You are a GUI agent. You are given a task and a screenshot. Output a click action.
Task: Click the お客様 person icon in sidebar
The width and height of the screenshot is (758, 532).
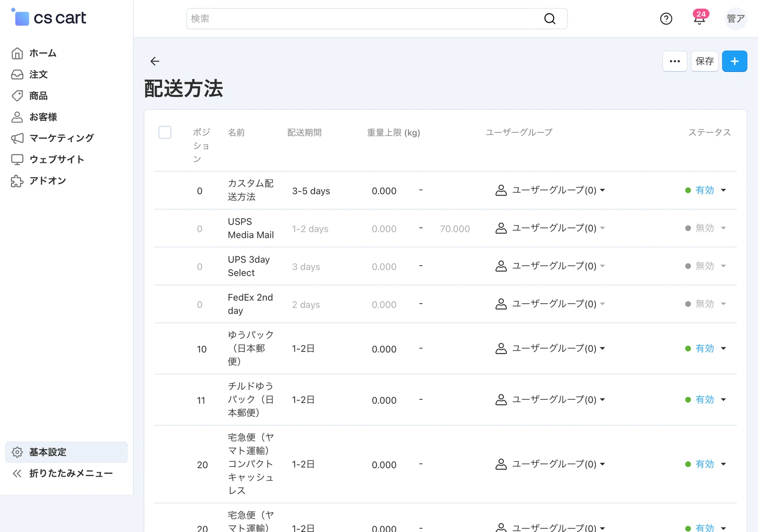(17, 117)
